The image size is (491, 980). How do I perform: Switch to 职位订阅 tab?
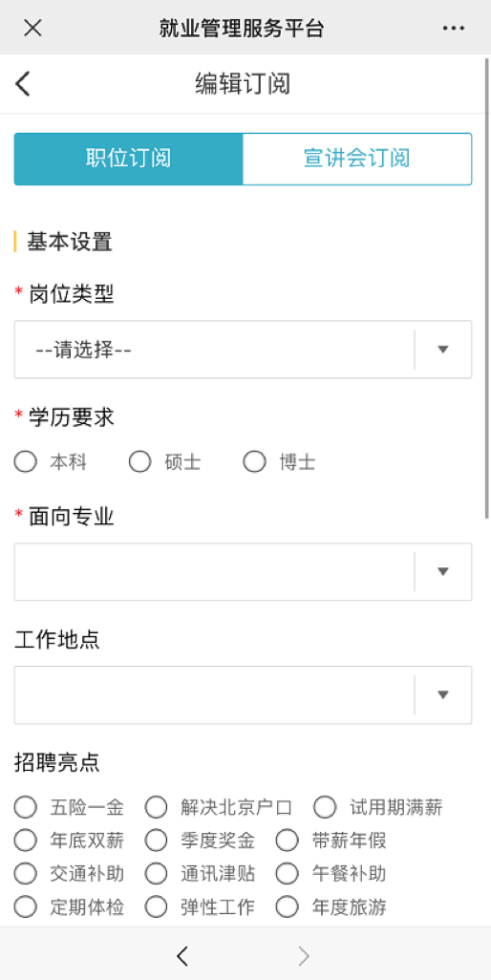(x=129, y=159)
